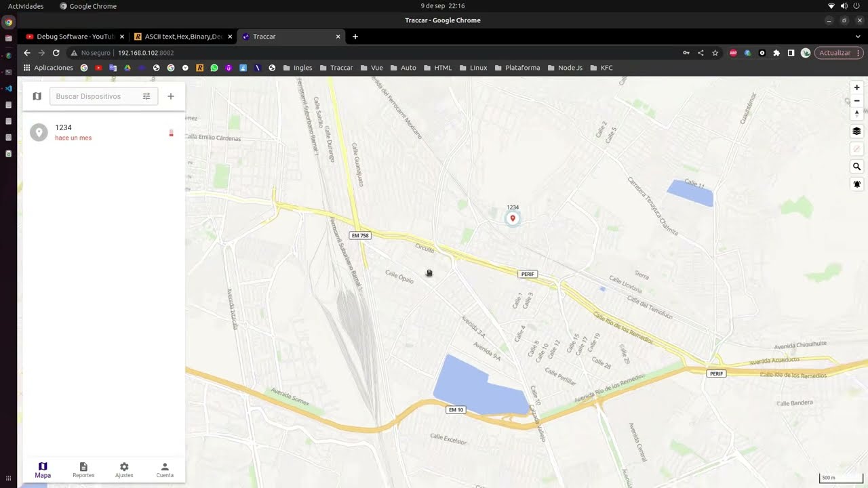Image resolution: width=868 pixels, height=488 pixels.
Task: Open the Node Js bookmark folder
Action: click(564, 68)
